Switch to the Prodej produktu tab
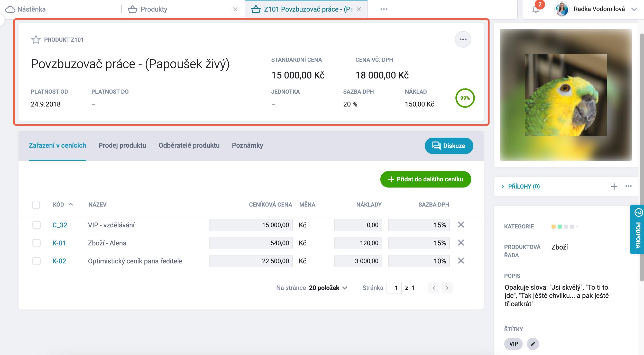 coord(122,145)
